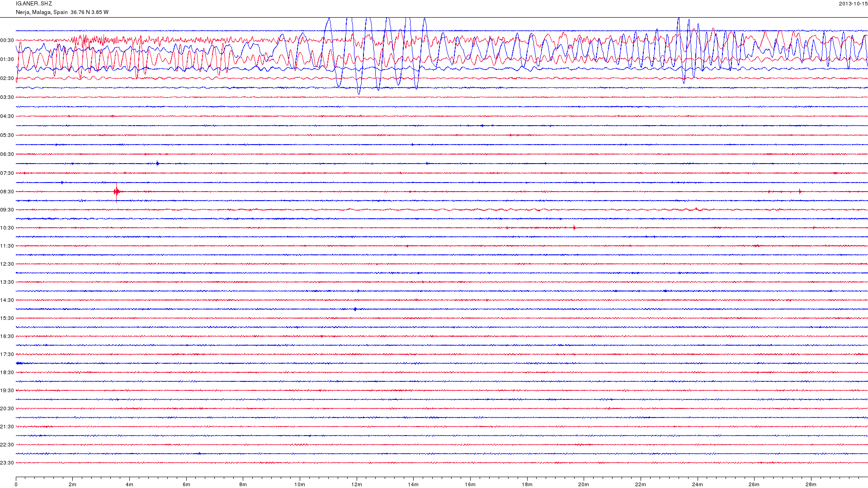Select the Nerja, Malaga, Spain location text

[x=42, y=12]
